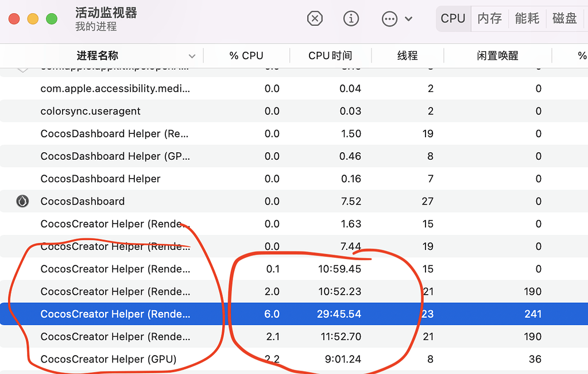
Task: Switch to the 内存 tab
Action: [x=490, y=18]
